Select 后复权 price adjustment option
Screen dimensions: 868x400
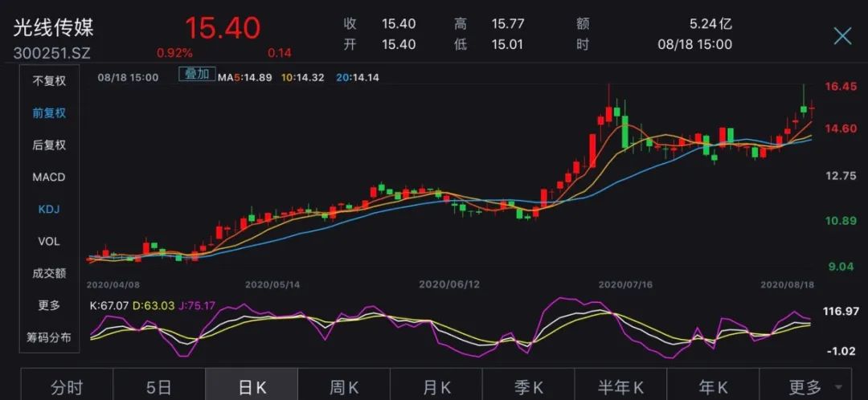pyautogui.click(x=49, y=145)
